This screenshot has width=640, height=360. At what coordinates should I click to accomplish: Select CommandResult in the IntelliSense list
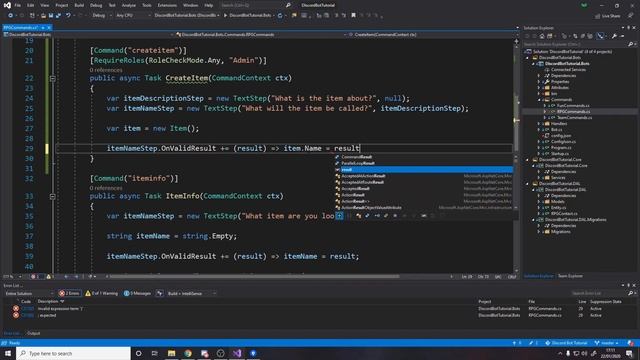coord(424,157)
